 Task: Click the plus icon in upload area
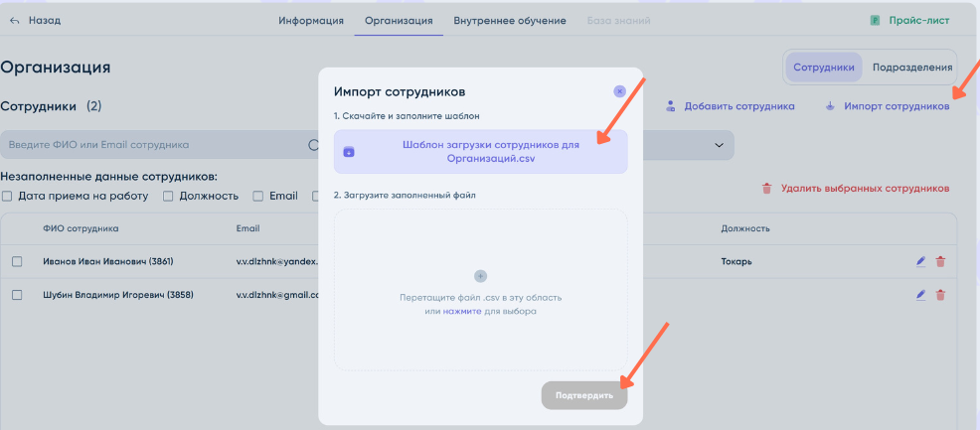480,276
